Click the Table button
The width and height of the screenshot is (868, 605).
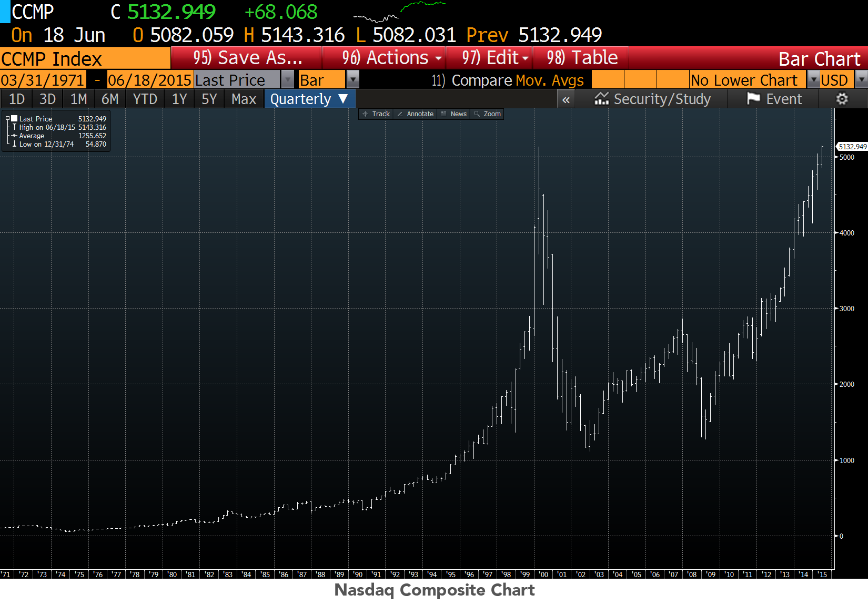(x=581, y=58)
